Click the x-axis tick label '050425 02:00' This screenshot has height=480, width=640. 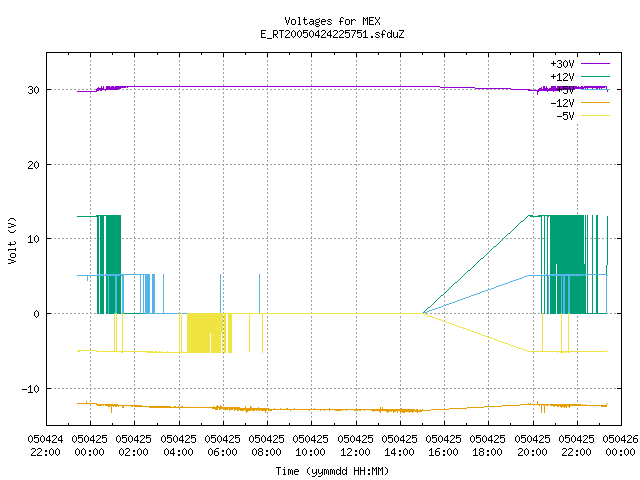pos(133,446)
